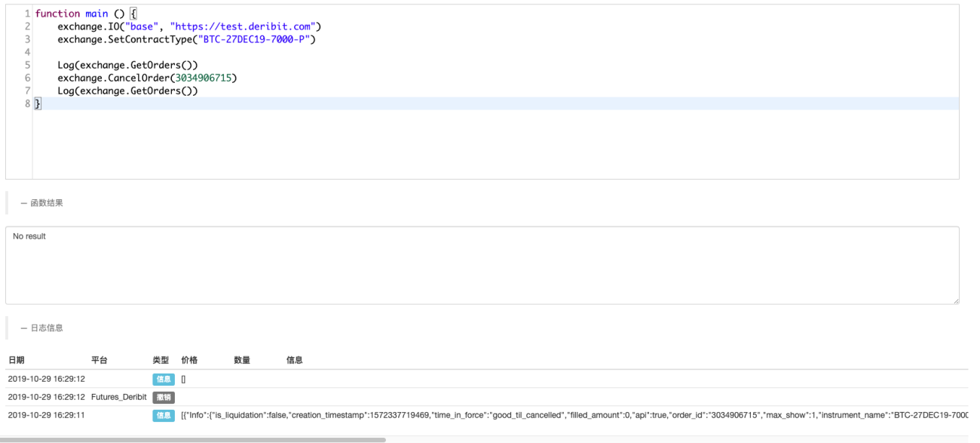The height and width of the screenshot is (443, 980).
Task: Click the resize grip of the No result box
Action: click(x=955, y=300)
